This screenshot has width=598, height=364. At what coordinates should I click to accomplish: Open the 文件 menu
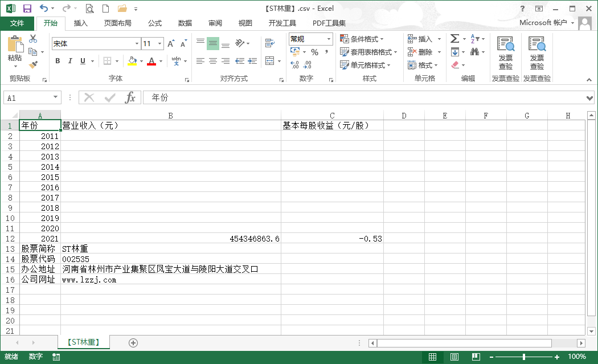tap(17, 23)
